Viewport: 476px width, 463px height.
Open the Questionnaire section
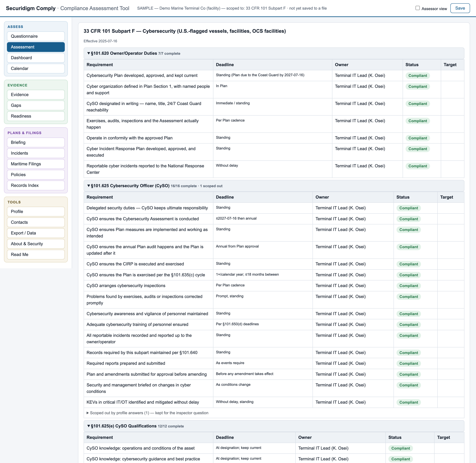click(36, 36)
